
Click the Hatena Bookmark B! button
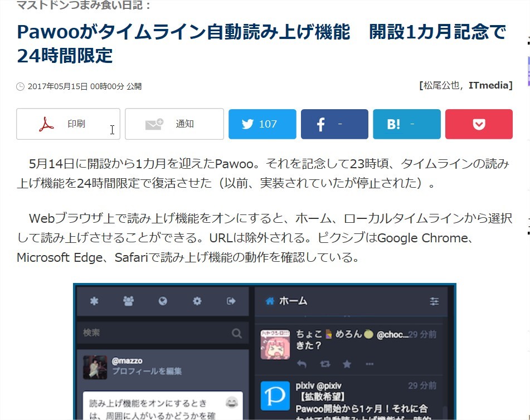(407, 124)
